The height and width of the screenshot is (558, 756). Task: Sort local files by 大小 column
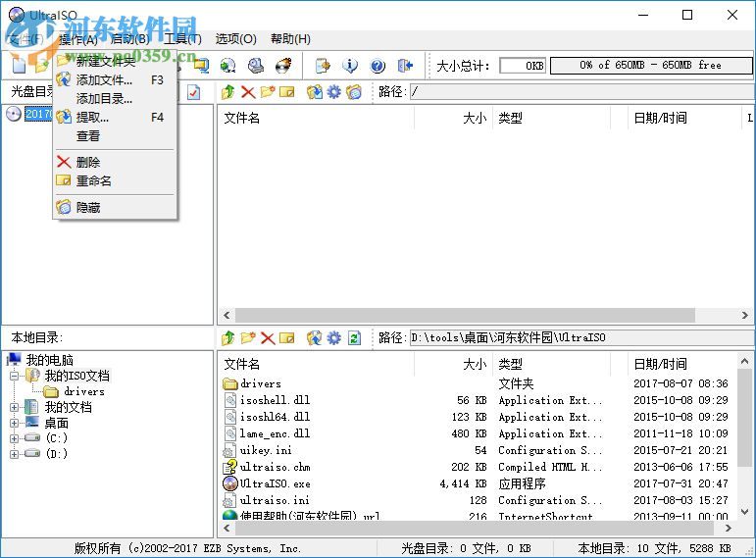tap(453, 364)
